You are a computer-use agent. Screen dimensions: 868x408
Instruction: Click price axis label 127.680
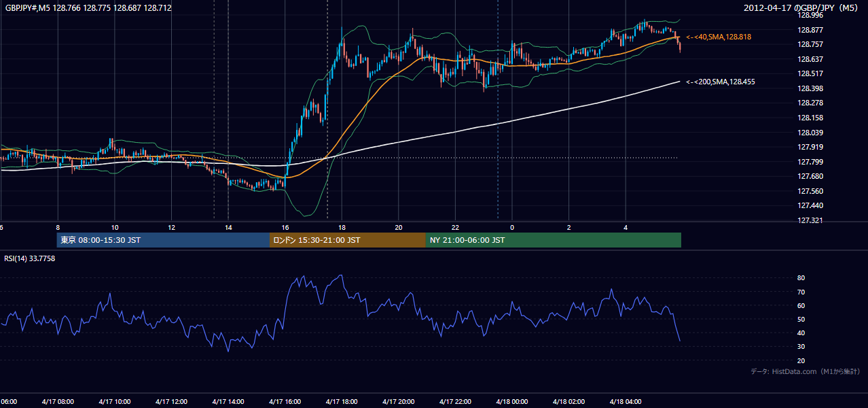[x=810, y=176]
